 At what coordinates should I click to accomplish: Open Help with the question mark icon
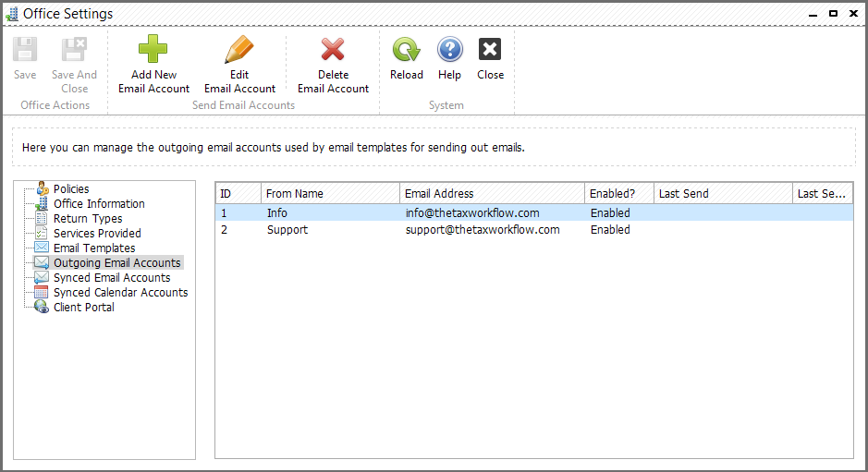click(x=449, y=49)
